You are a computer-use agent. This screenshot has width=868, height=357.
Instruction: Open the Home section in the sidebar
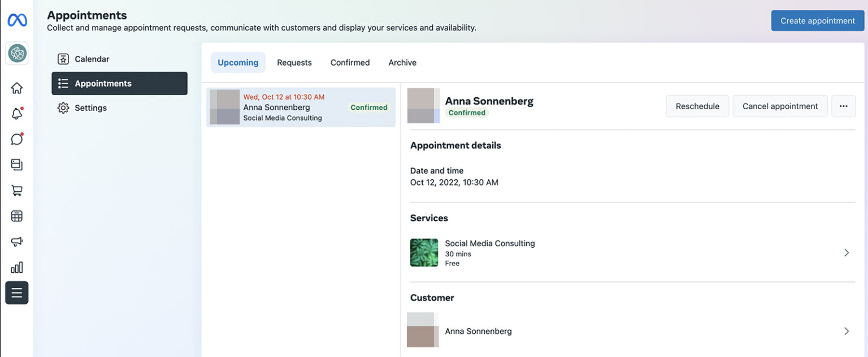[16, 88]
